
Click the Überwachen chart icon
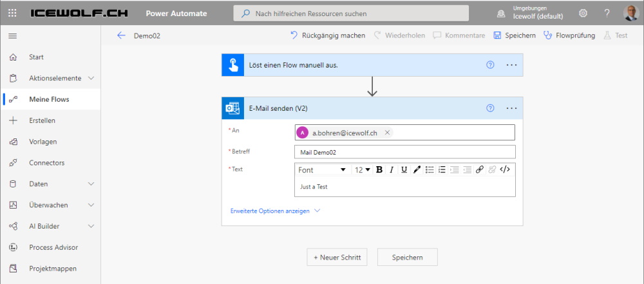click(x=13, y=205)
